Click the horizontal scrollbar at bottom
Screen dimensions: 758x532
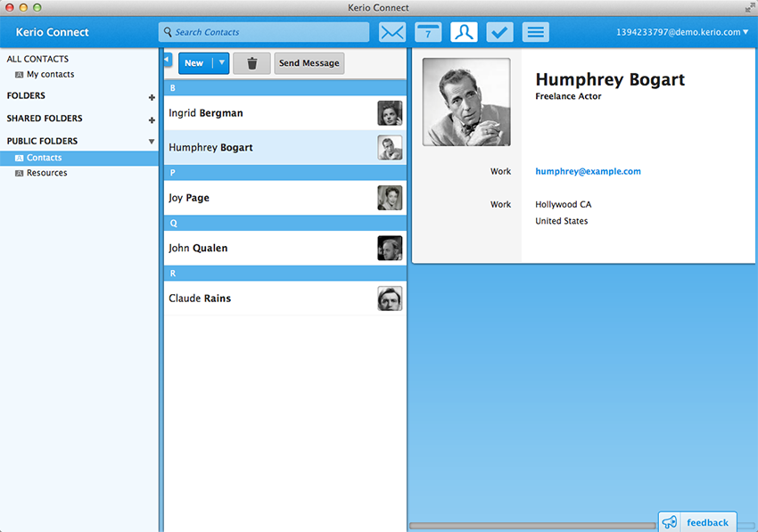coord(532,526)
